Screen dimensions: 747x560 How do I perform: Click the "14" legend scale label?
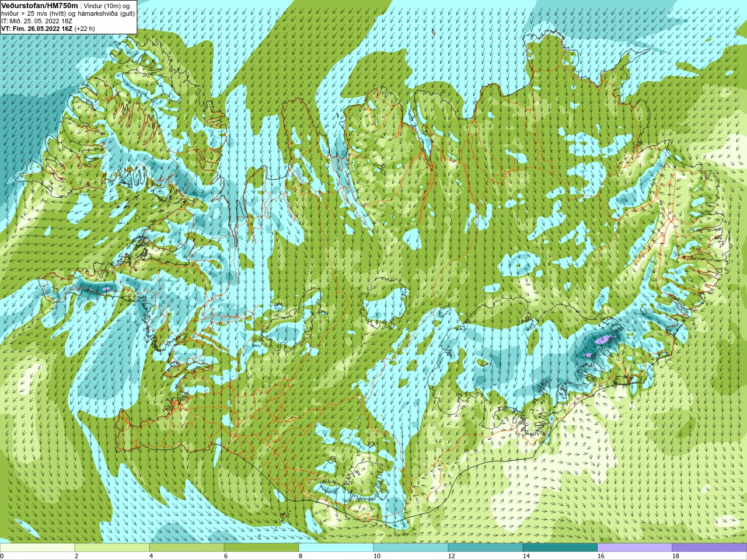click(526, 556)
